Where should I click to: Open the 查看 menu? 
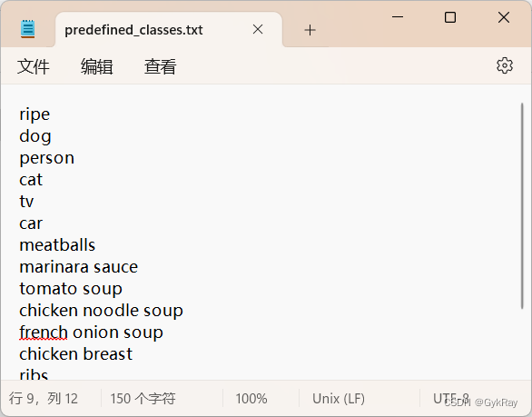pos(160,66)
